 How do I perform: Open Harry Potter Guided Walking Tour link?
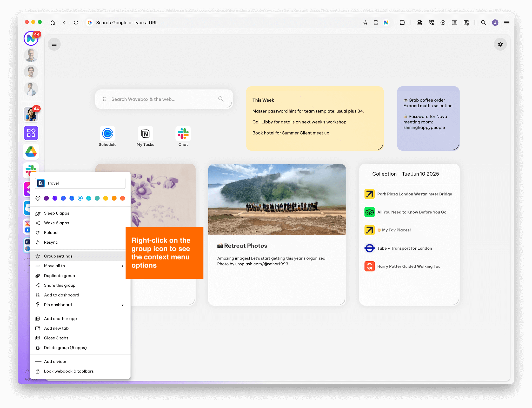(x=409, y=266)
